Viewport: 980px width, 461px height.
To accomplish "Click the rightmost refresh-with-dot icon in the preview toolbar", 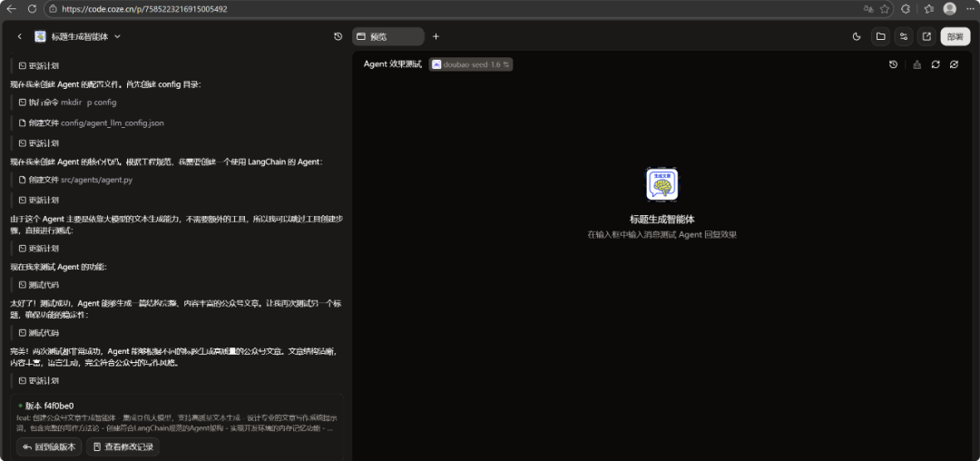I will (x=954, y=64).
